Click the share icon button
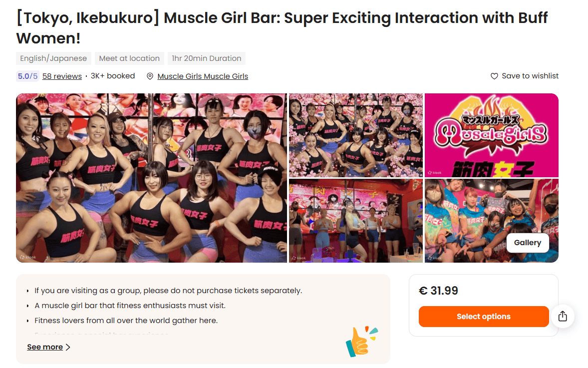Screen dimensions: 588x368 pos(563,316)
